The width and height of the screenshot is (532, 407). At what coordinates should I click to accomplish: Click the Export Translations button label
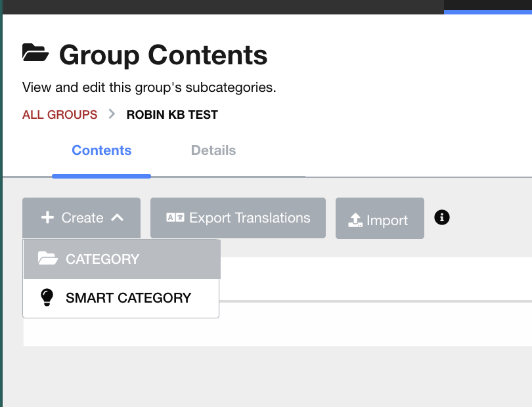pos(250,218)
